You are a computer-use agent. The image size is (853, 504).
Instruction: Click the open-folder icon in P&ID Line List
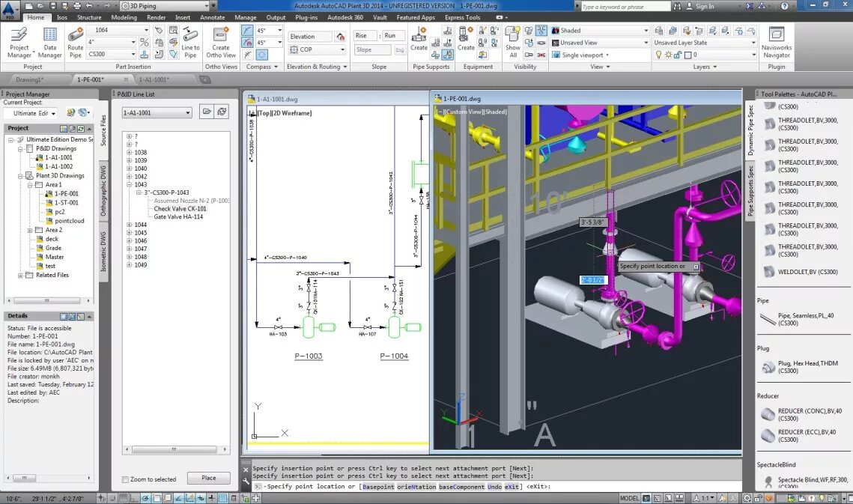click(207, 112)
